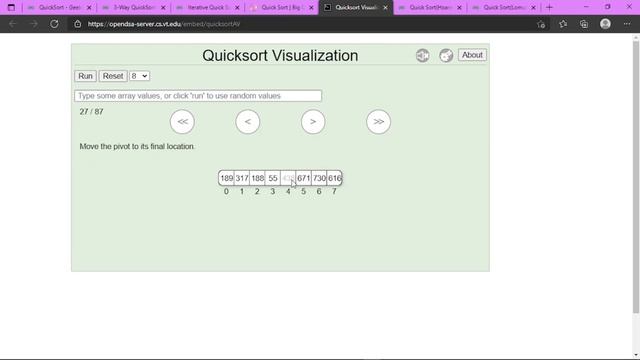640x360 pixels.
Task: View site information lock icon
Action: click(x=78, y=24)
